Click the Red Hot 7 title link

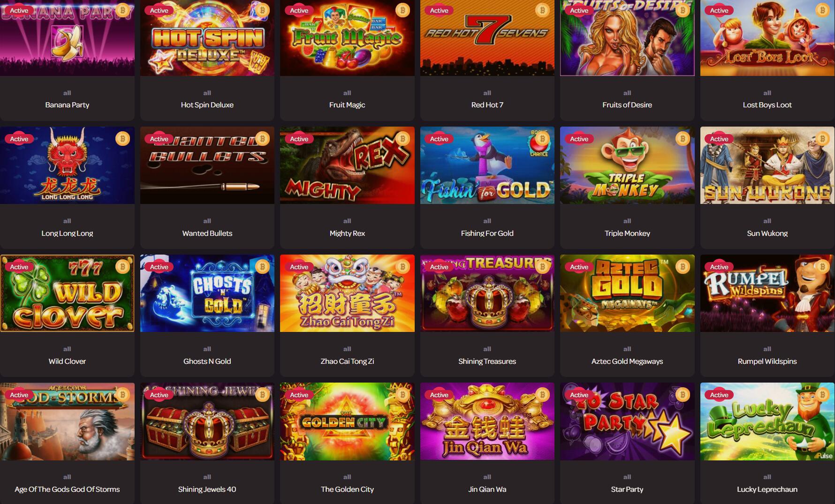487,105
